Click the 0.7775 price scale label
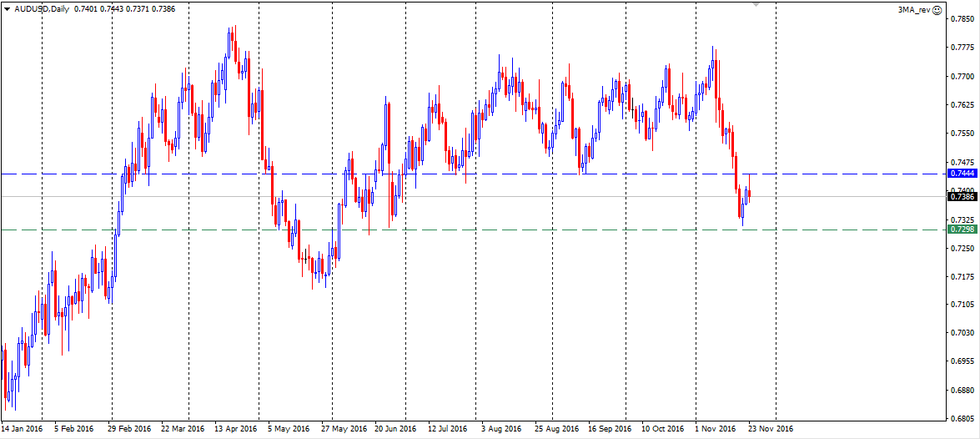980x439 pixels. (x=962, y=48)
